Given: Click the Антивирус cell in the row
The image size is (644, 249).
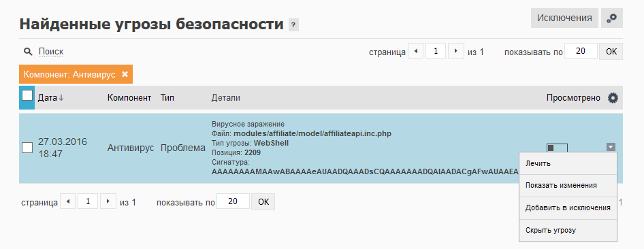Looking at the screenshot, I should (x=131, y=148).
